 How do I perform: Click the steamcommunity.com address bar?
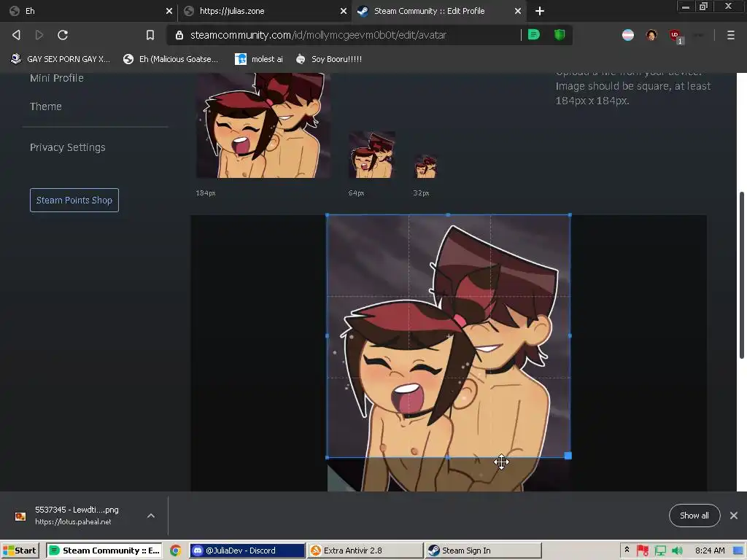tap(318, 35)
